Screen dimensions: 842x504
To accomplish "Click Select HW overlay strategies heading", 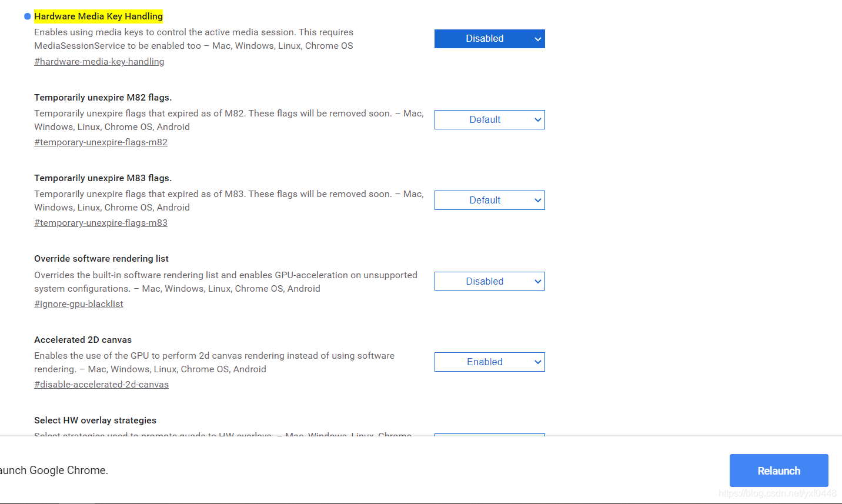I will [95, 420].
